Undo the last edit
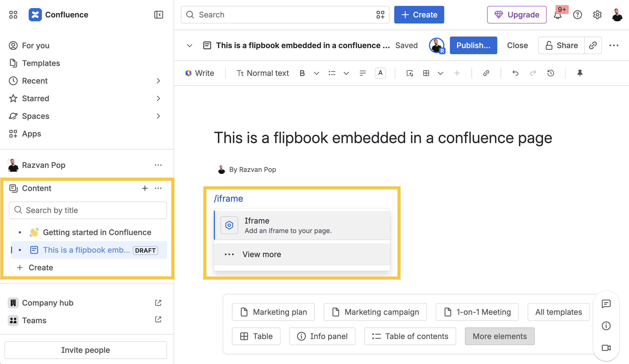The image size is (629, 364). point(515,73)
